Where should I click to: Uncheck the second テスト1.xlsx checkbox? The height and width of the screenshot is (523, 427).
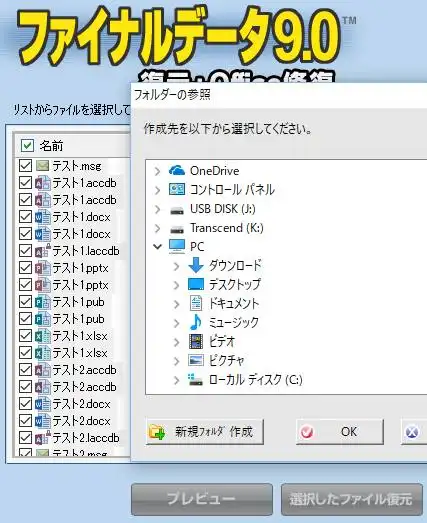(25, 353)
